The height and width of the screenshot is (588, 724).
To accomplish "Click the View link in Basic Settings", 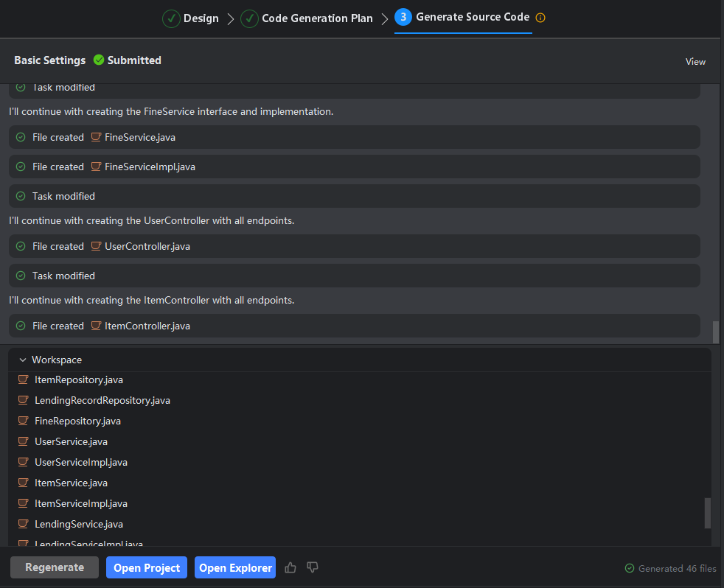I will (x=695, y=61).
